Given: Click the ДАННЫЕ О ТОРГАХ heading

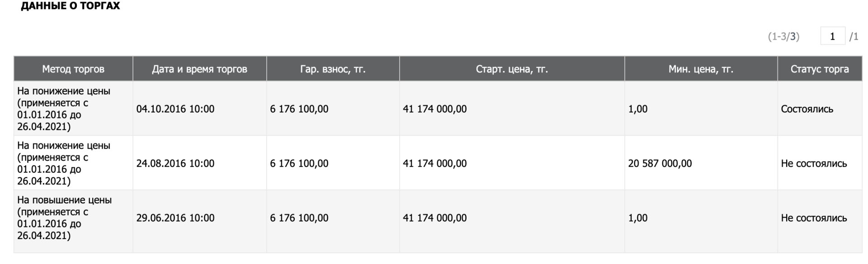Looking at the screenshot, I should point(71,6).
